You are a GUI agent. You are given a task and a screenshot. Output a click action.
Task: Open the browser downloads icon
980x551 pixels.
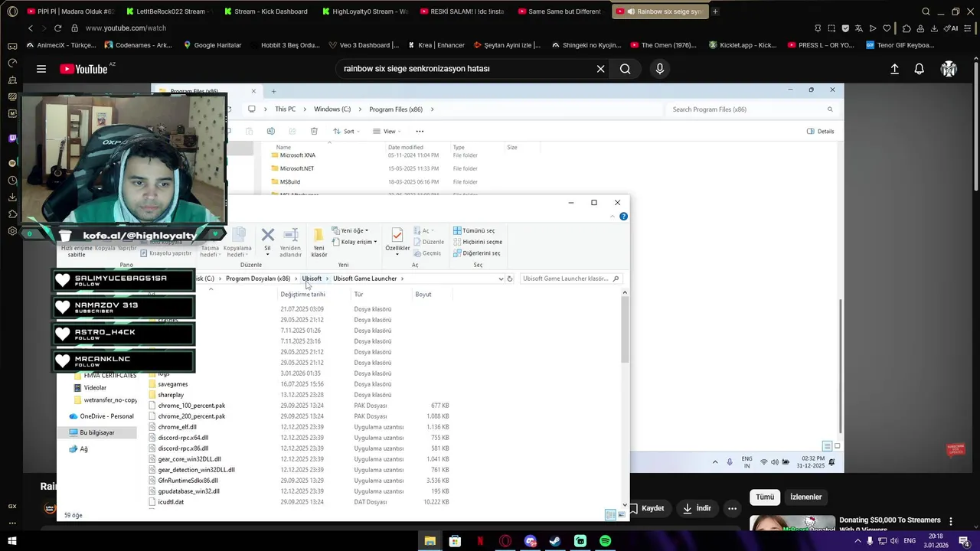tap(934, 28)
